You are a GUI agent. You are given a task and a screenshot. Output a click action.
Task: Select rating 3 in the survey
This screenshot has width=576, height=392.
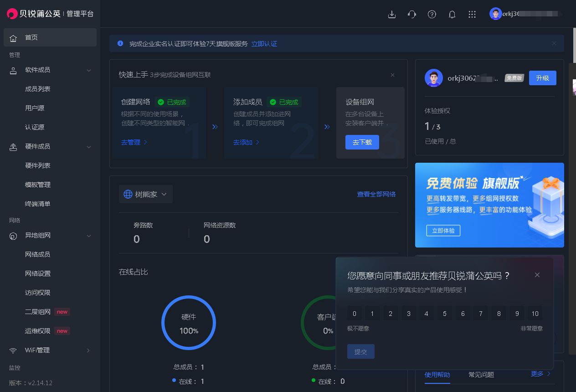click(409, 314)
